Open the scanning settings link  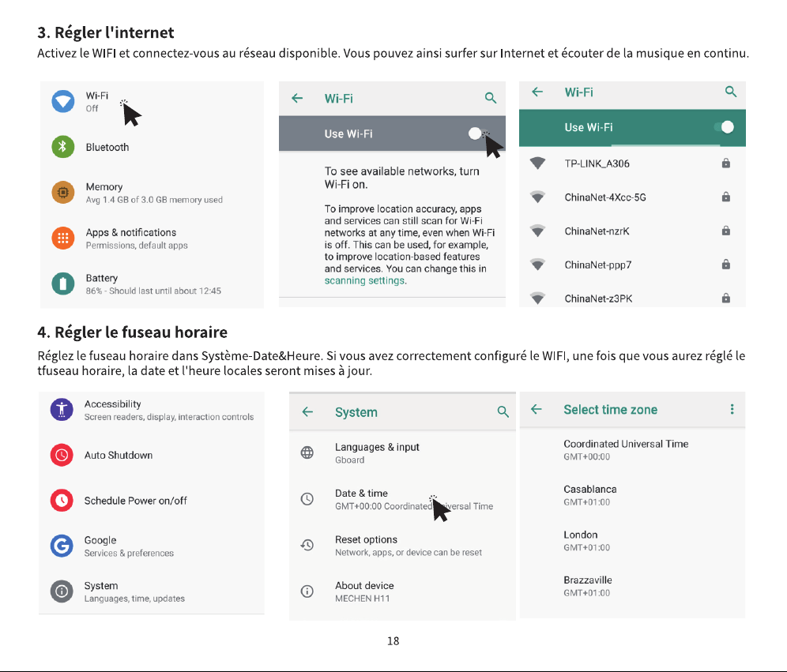[x=364, y=280]
